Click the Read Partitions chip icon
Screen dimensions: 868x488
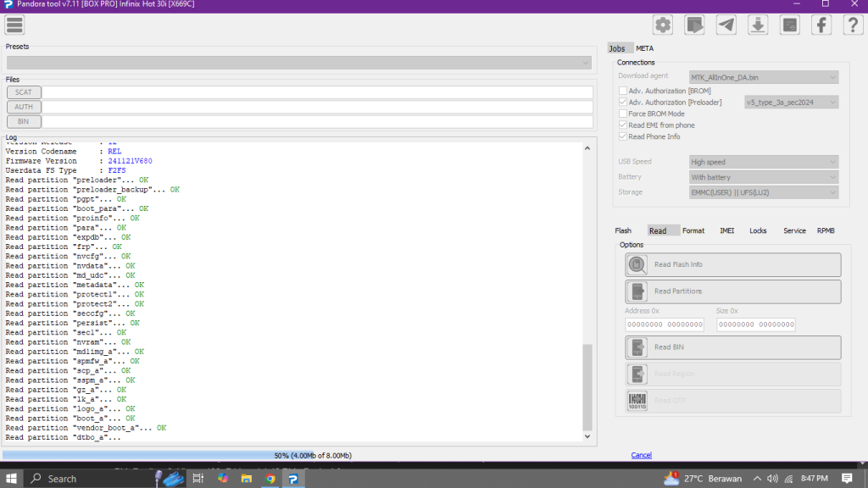(637, 291)
